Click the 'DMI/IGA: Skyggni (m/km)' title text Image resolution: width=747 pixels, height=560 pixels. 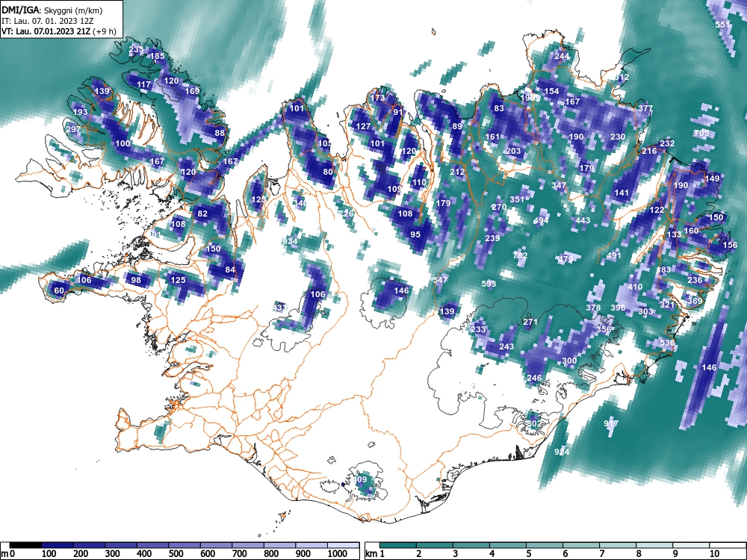(52, 10)
